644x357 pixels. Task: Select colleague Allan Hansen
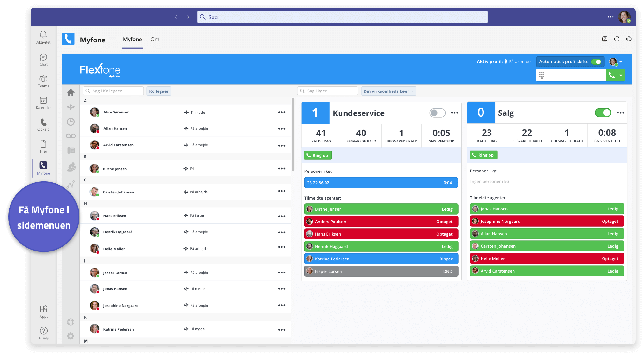click(x=185, y=128)
